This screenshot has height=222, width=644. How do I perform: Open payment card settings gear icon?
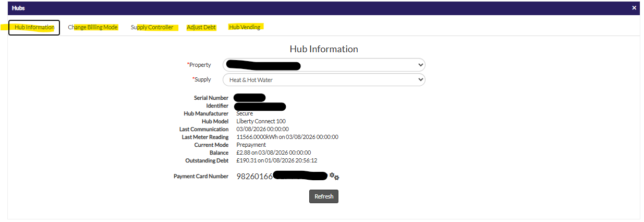click(334, 177)
